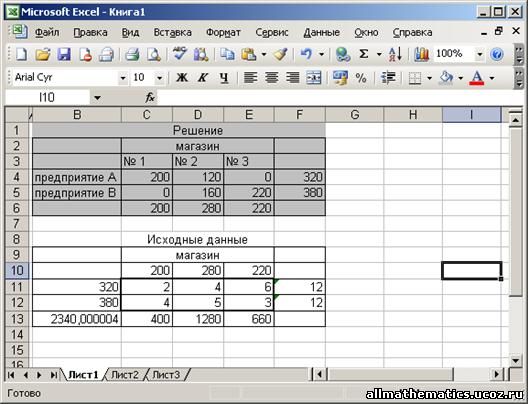The width and height of the screenshot is (528, 404).
Task: Expand the 100% zoom dropdown
Action: [x=480, y=54]
